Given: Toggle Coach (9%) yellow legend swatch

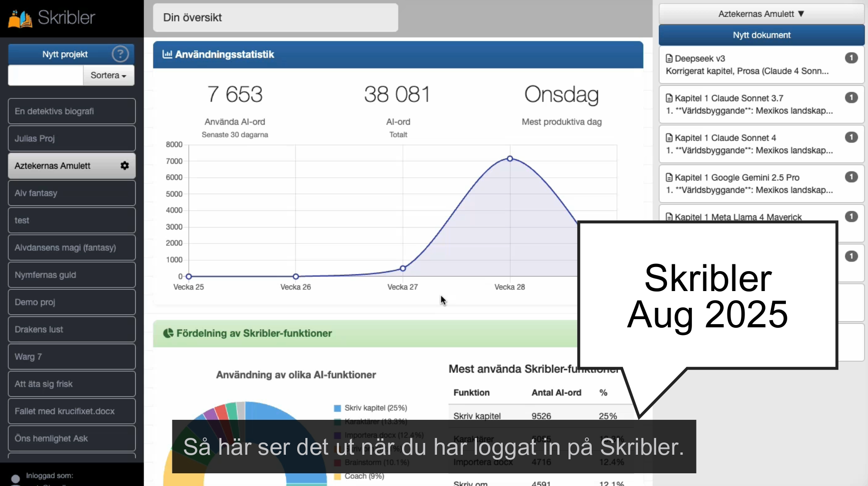Looking at the screenshot, I should click(x=338, y=476).
